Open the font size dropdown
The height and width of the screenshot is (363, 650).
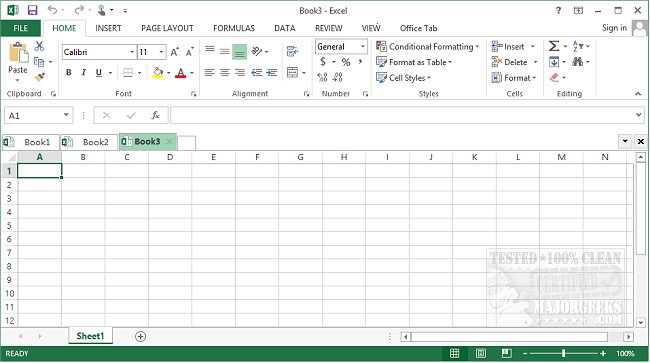pyautogui.click(x=162, y=52)
